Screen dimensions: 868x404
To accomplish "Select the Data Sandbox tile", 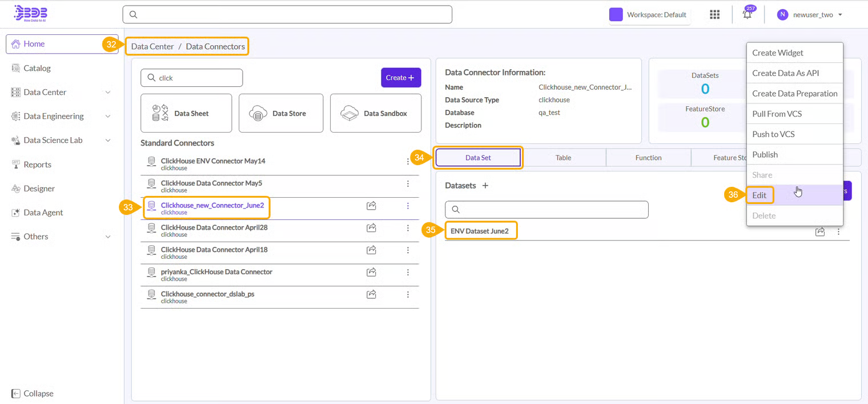I will click(x=375, y=113).
